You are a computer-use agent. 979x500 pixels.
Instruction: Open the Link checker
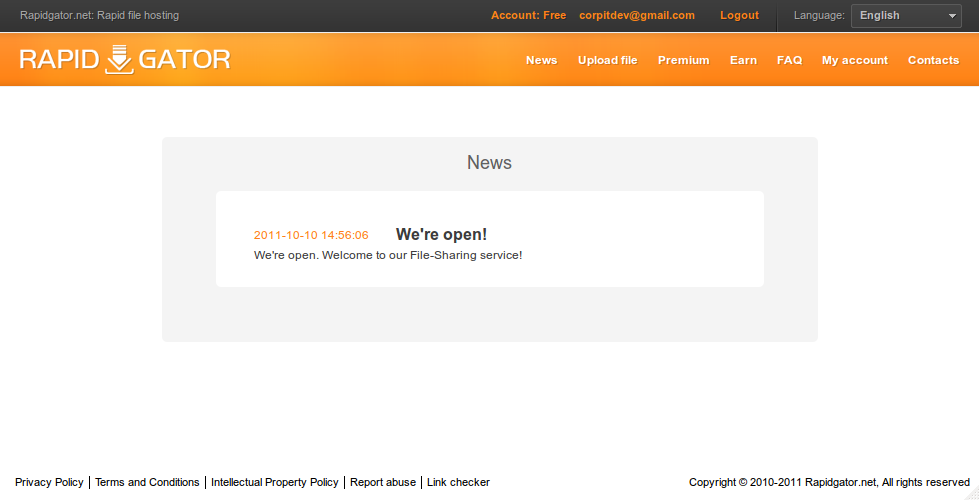458,483
